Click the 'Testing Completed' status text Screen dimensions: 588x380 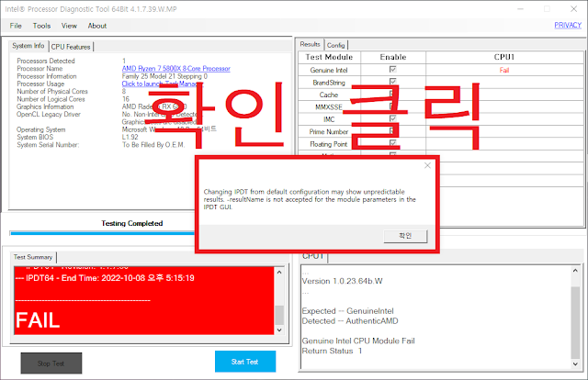(x=131, y=223)
